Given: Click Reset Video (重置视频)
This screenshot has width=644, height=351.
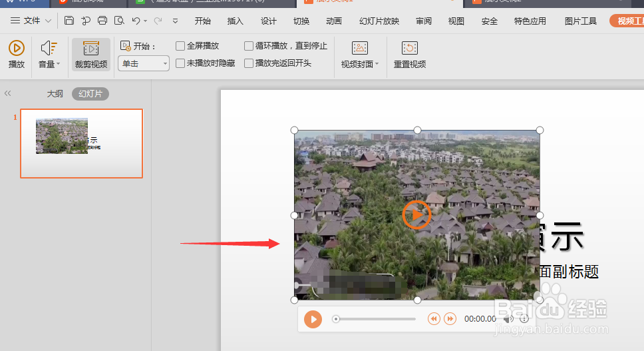Looking at the screenshot, I should coord(409,54).
